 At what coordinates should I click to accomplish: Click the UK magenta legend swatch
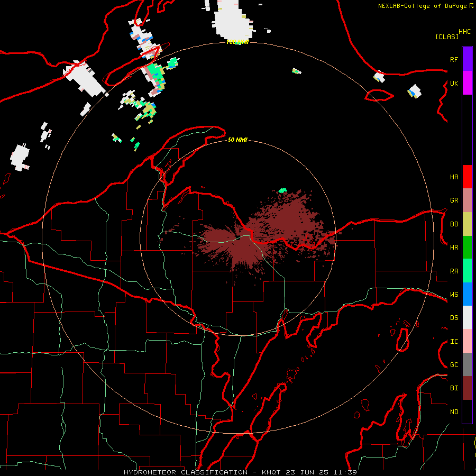pos(467,83)
